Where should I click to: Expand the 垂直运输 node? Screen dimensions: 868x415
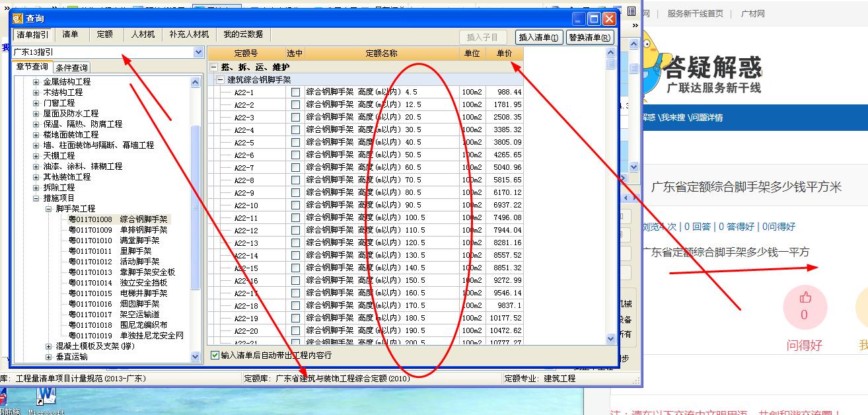point(49,357)
